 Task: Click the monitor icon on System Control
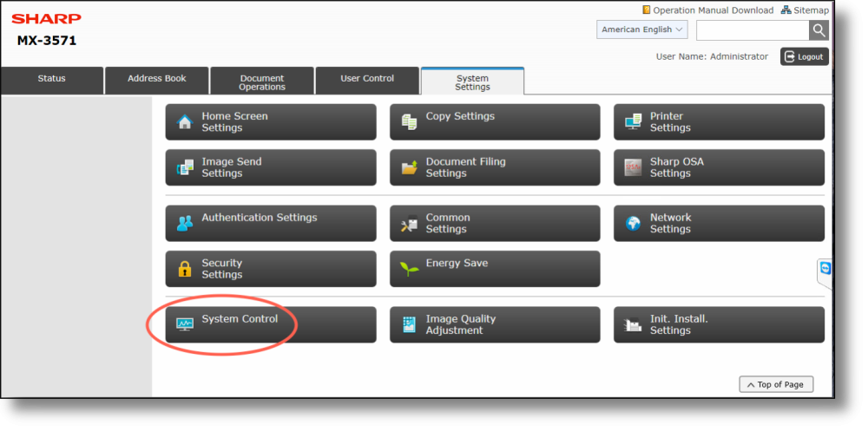click(x=185, y=324)
